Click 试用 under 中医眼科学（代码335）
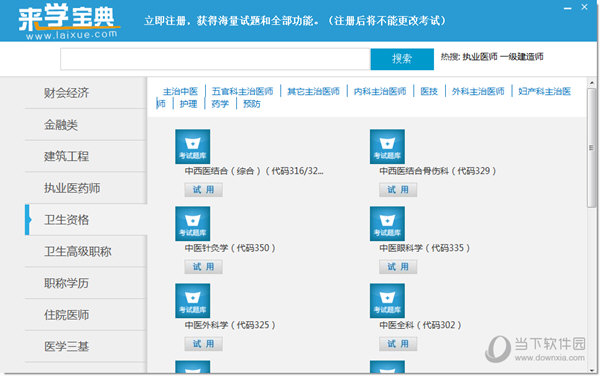 pos(398,267)
